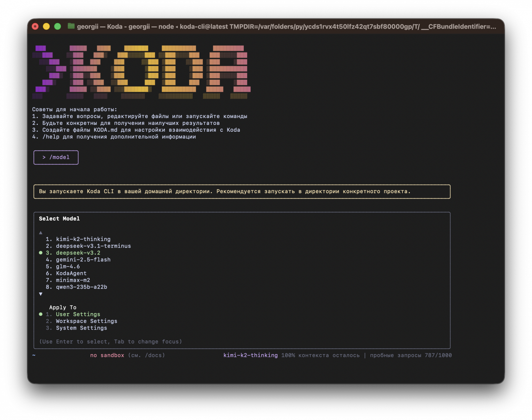Screen dimensions: 532x420
Task: Click the folder icon in title bar
Action: pyautogui.click(x=71, y=26)
